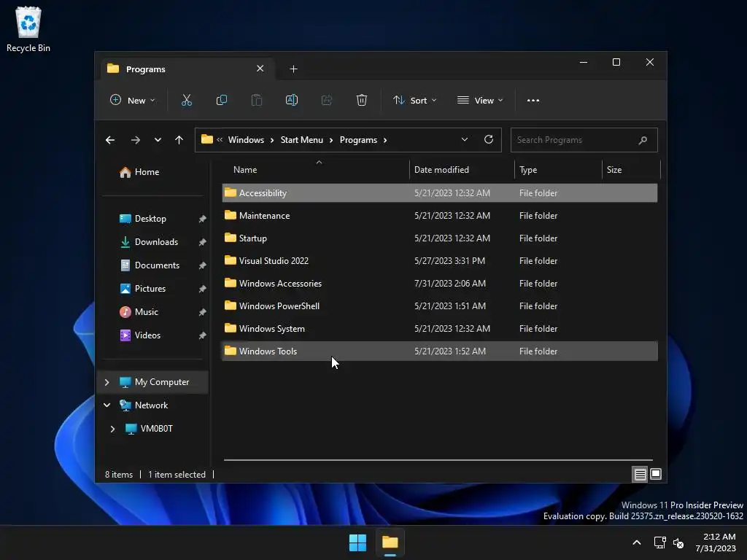
Task: Open address bar history dropdown
Action: [x=465, y=139]
